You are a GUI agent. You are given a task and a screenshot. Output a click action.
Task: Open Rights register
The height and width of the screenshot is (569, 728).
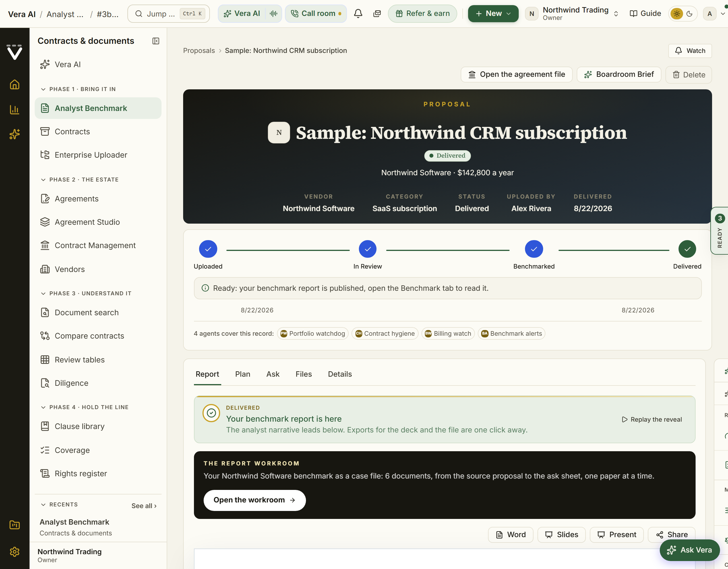(98, 474)
